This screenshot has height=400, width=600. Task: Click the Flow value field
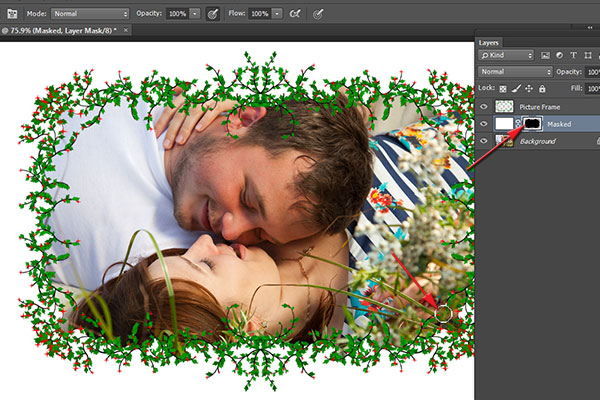point(260,14)
